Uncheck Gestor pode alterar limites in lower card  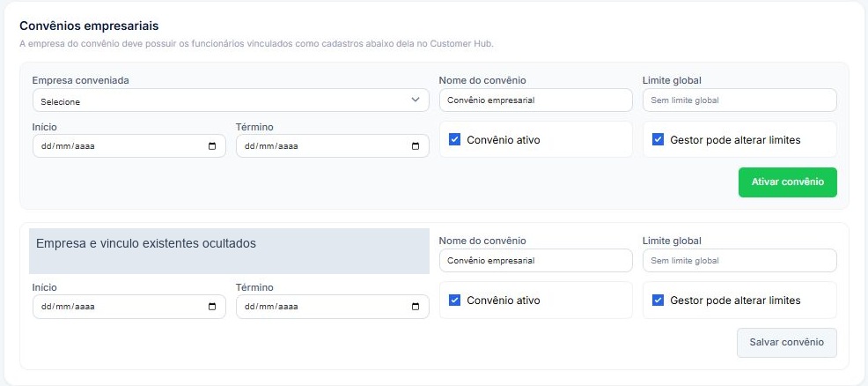click(x=658, y=301)
